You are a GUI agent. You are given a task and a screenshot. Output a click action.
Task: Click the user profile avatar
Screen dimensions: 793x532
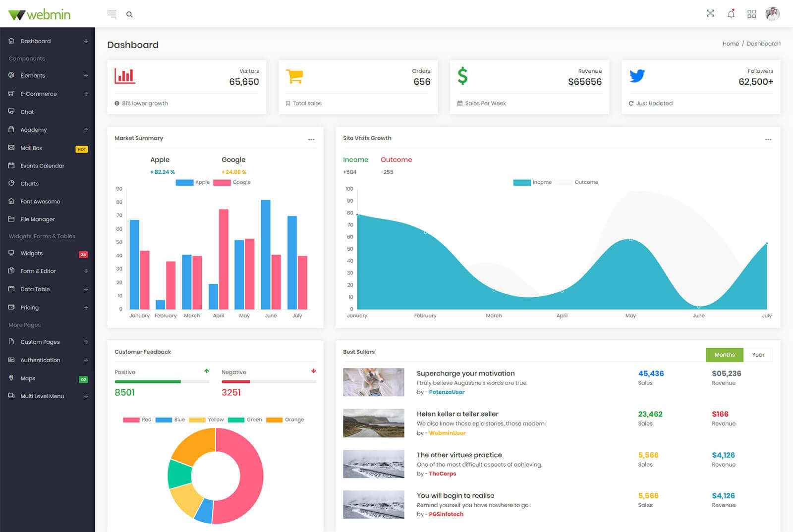point(772,14)
